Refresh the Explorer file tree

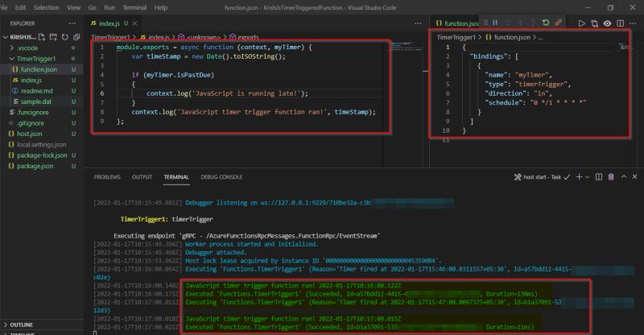click(65, 37)
